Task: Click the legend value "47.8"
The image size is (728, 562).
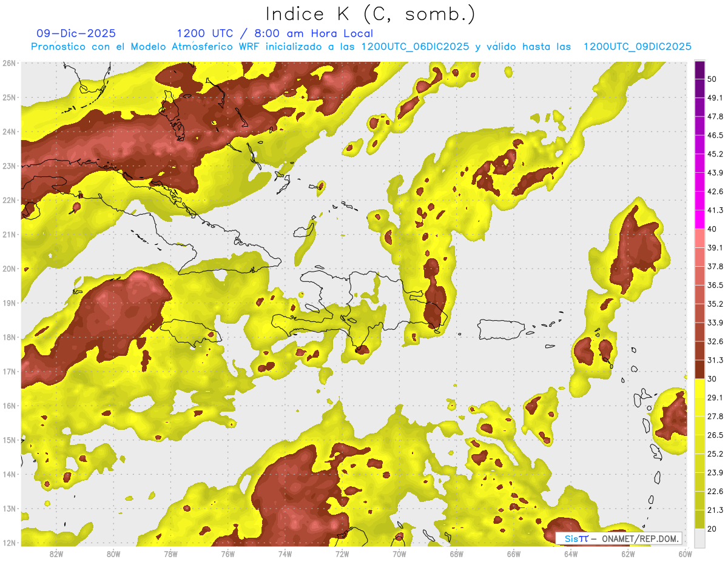Action: (715, 116)
